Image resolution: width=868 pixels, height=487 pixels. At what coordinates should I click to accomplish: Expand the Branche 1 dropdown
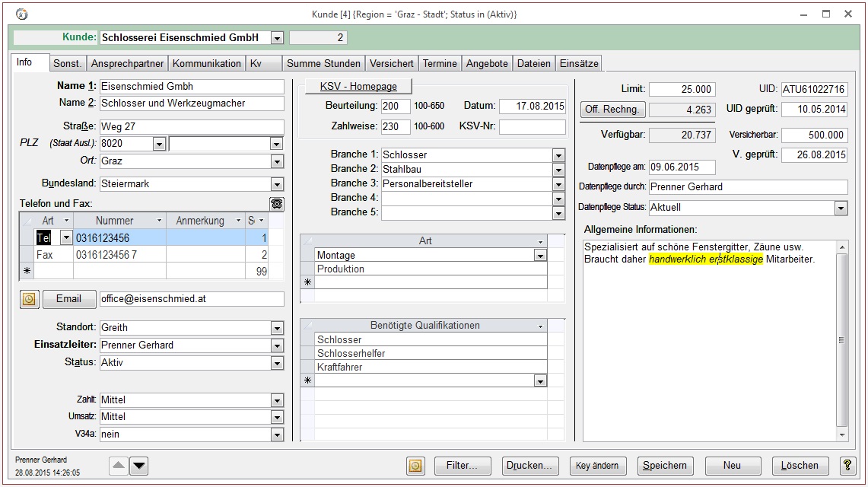[558, 155]
